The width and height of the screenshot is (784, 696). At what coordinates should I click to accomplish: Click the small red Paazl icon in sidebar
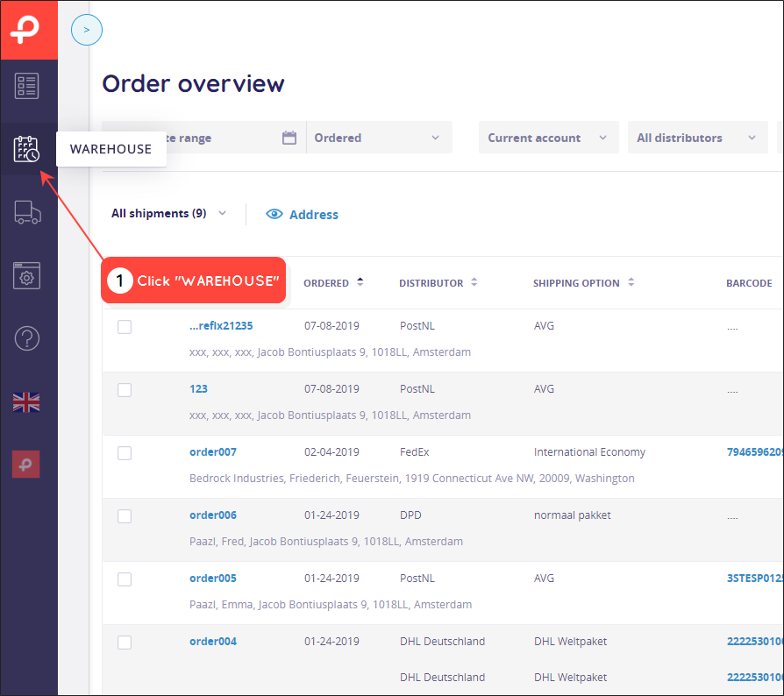point(26,465)
